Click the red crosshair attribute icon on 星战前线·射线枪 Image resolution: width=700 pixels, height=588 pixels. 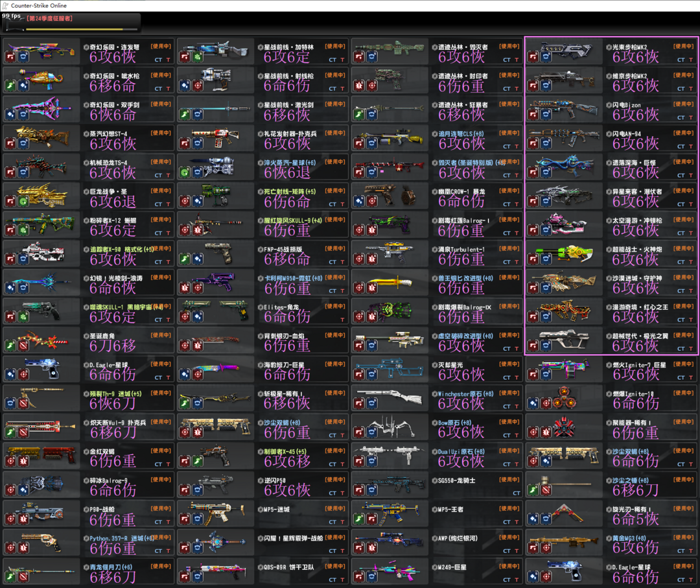click(198, 86)
